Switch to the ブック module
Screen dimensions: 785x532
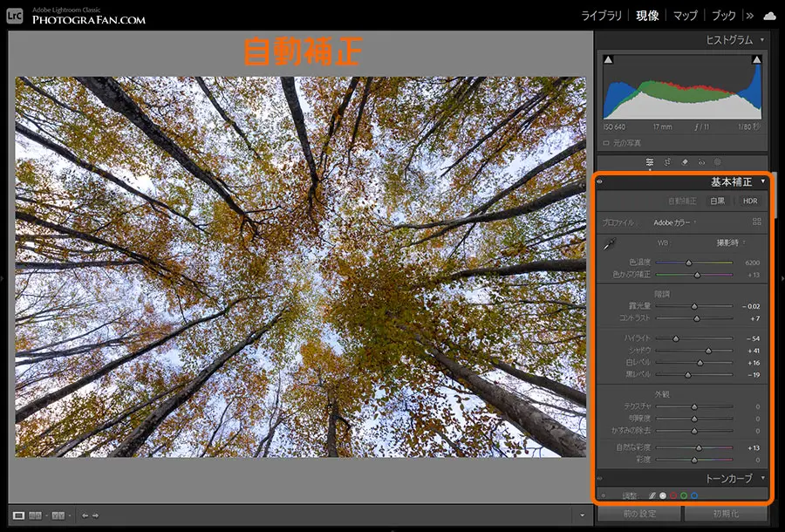tap(723, 16)
